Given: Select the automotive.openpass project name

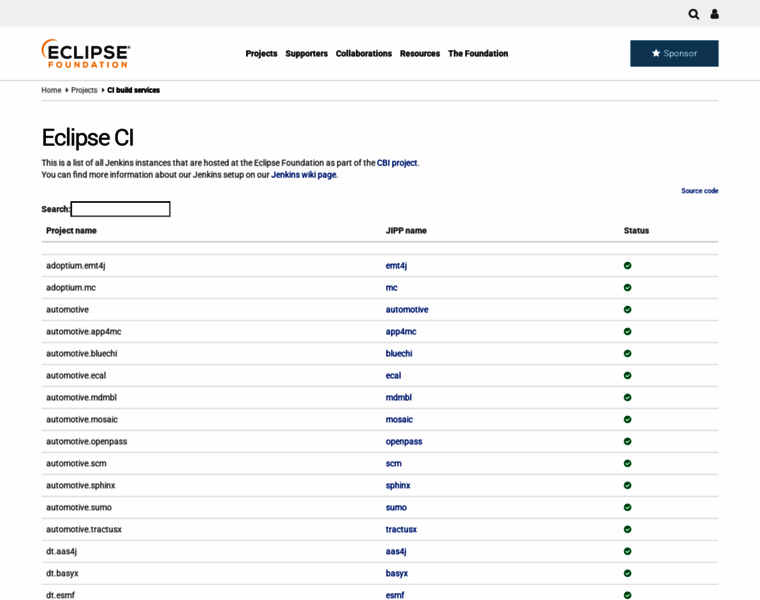Looking at the screenshot, I should tap(86, 442).
